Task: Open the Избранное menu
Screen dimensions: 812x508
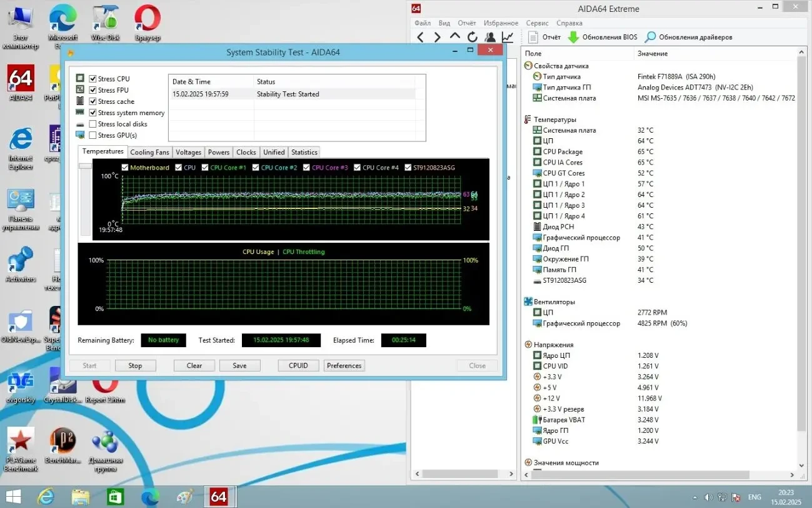Action: pyautogui.click(x=501, y=23)
